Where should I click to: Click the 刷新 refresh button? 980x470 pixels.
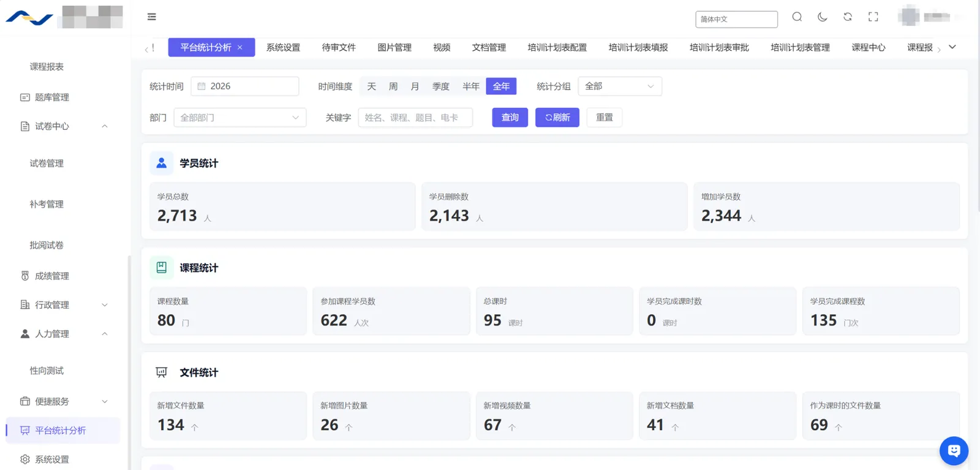pyautogui.click(x=557, y=118)
